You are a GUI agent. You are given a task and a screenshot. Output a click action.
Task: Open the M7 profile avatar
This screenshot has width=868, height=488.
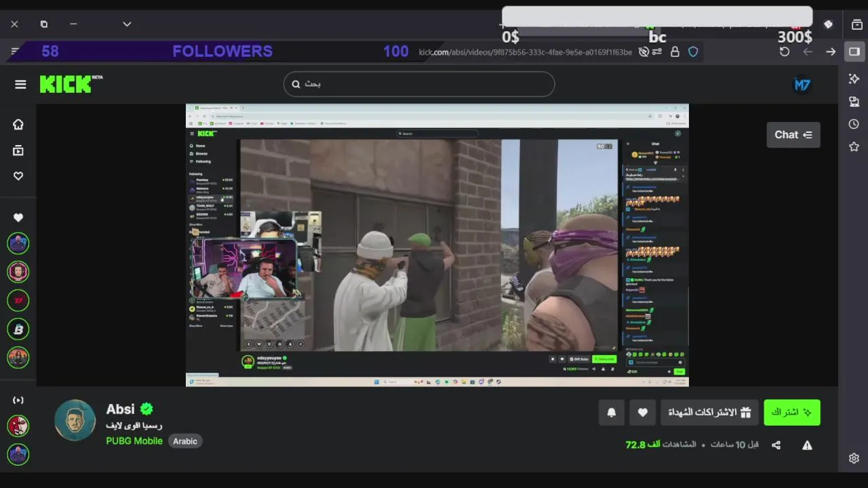(802, 85)
